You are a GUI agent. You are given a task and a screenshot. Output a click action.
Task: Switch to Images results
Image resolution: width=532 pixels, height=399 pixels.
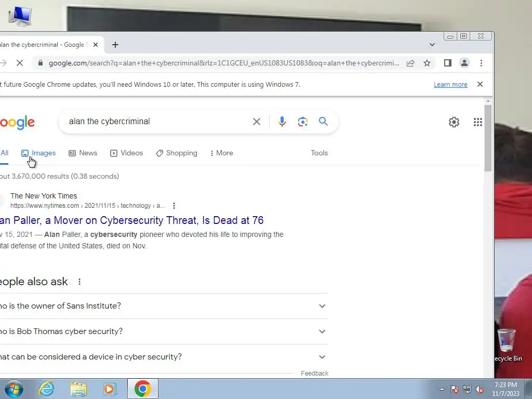click(38, 153)
